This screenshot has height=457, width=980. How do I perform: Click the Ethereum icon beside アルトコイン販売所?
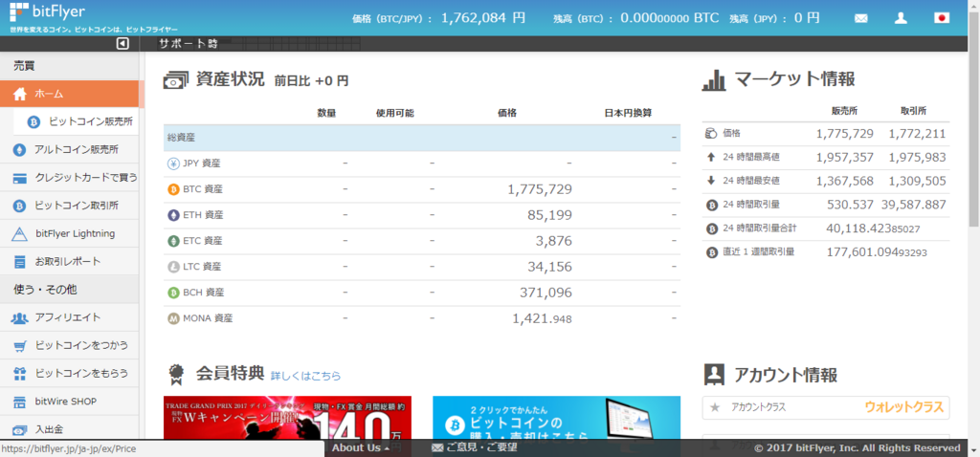click(20, 150)
